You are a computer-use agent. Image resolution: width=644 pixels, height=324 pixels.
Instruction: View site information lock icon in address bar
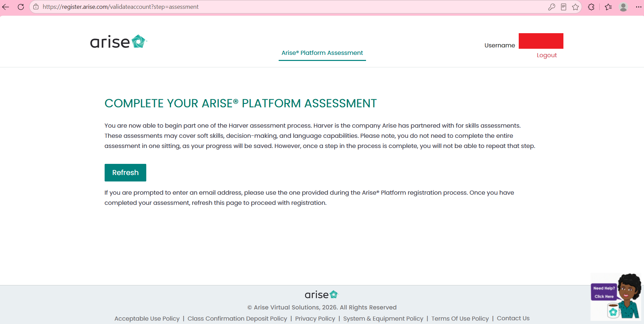coord(36,7)
